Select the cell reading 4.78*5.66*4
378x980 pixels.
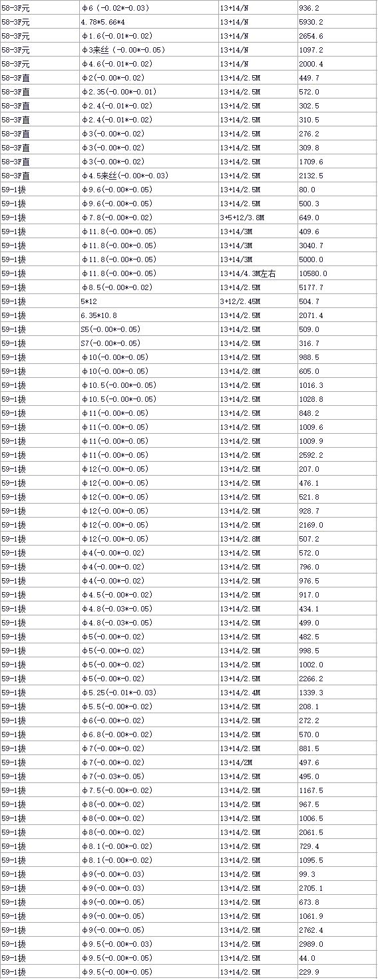(x=148, y=22)
